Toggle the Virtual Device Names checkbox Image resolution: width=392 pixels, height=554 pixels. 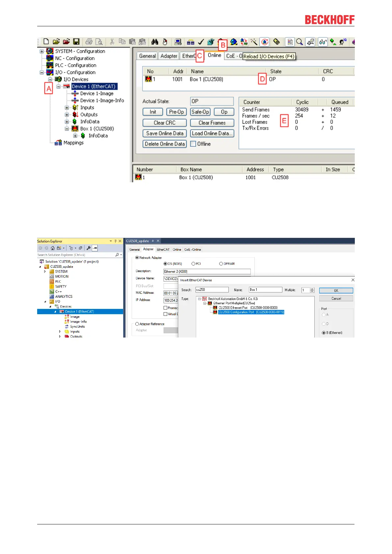pyautogui.click(x=166, y=314)
